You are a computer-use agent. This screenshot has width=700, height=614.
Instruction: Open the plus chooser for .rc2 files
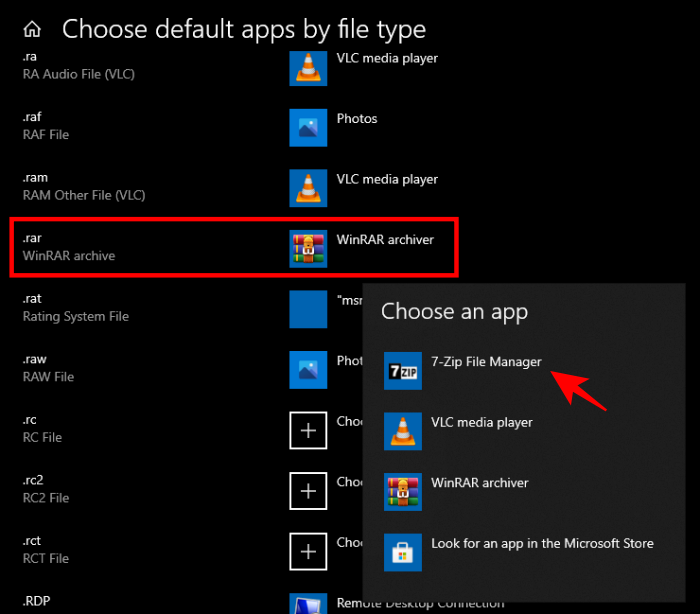pyautogui.click(x=308, y=491)
